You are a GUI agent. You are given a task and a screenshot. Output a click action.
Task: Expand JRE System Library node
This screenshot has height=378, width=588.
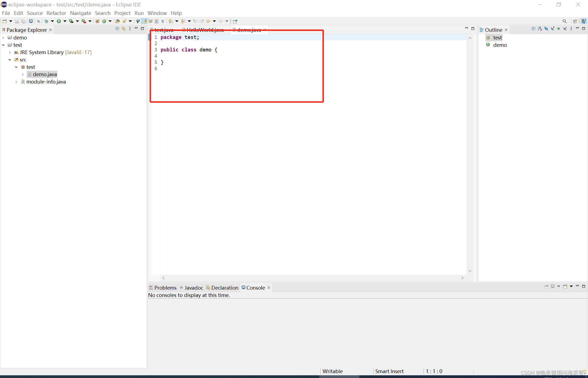(x=10, y=52)
